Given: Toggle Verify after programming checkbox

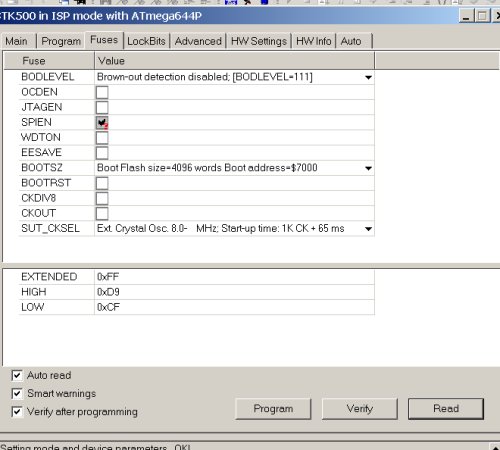Looking at the screenshot, I should [17, 412].
